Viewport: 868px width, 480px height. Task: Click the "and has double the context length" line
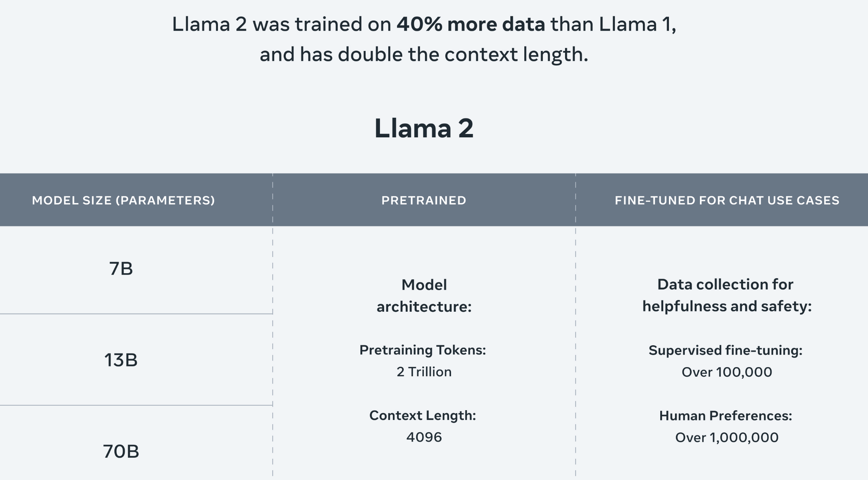click(x=424, y=54)
